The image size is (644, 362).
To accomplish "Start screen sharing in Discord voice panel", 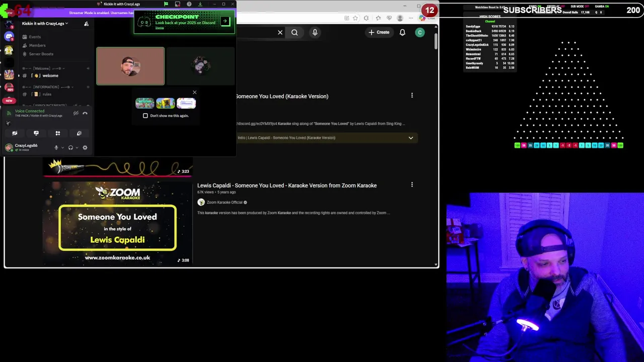I will pos(36,133).
